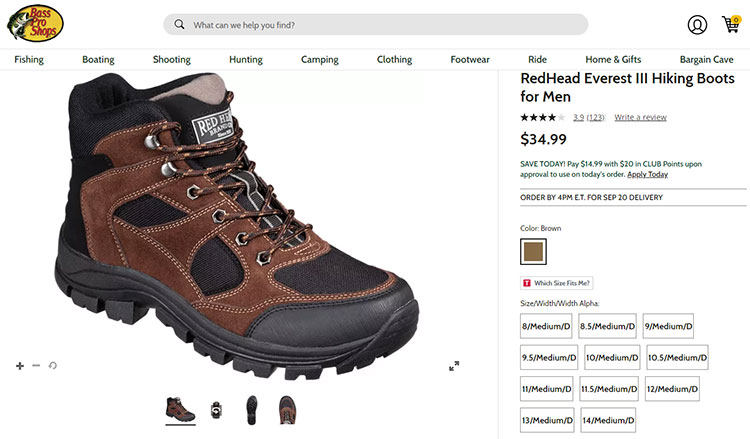Expand the Bargain Cave menu
Image resolution: width=750 pixels, height=439 pixels.
708,59
